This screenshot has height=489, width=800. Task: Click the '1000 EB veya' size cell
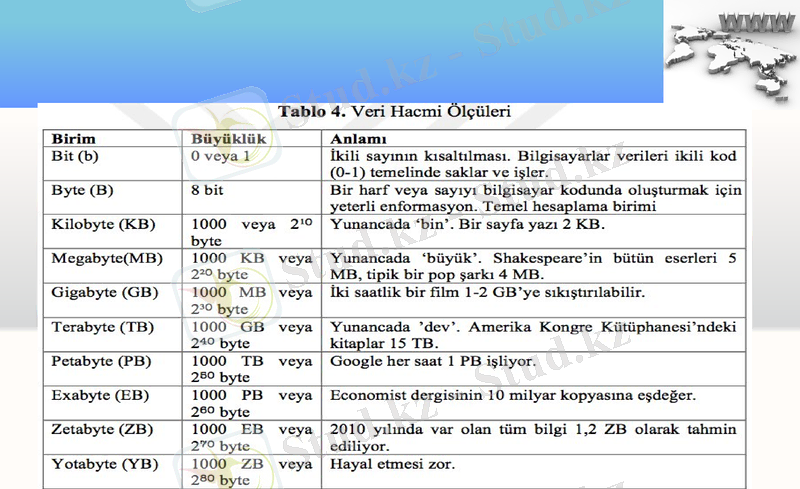(x=252, y=437)
